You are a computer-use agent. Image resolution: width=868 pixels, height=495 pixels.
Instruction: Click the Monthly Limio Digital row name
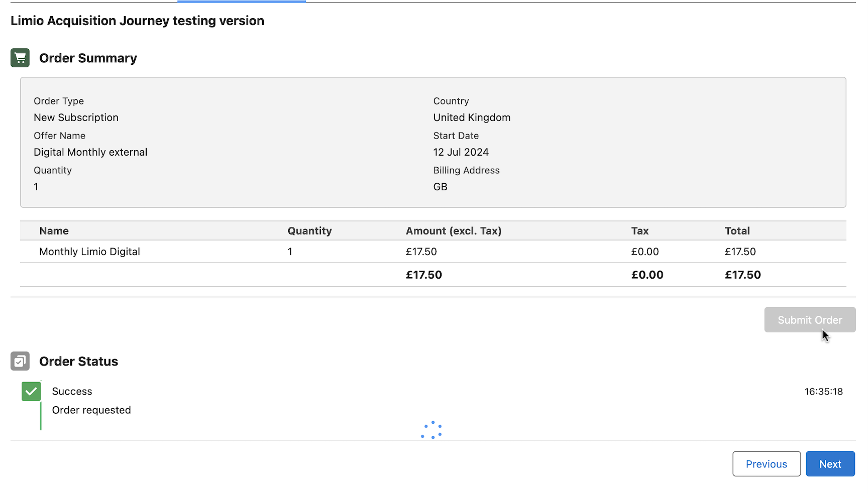tap(89, 252)
